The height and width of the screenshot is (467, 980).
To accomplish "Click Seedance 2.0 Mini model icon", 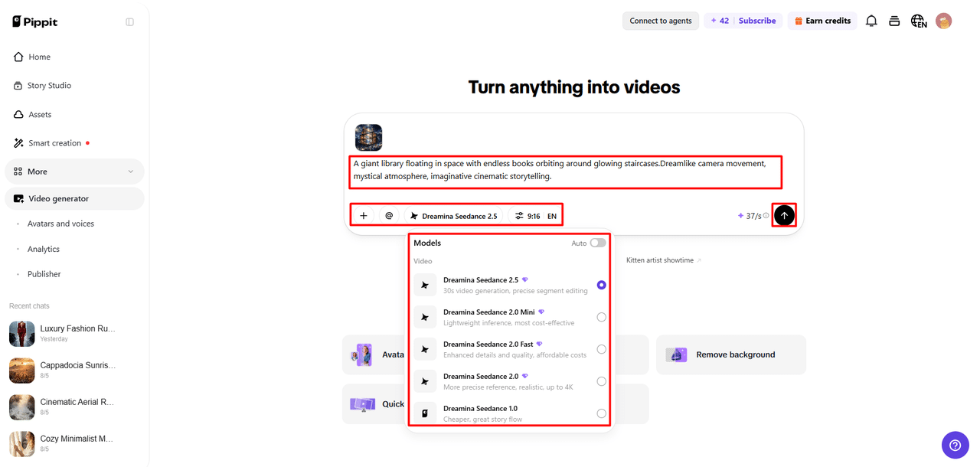I will [425, 317].
